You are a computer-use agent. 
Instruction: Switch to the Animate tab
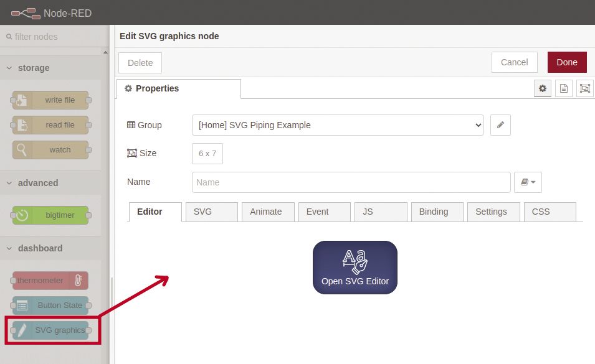[268, 212]
